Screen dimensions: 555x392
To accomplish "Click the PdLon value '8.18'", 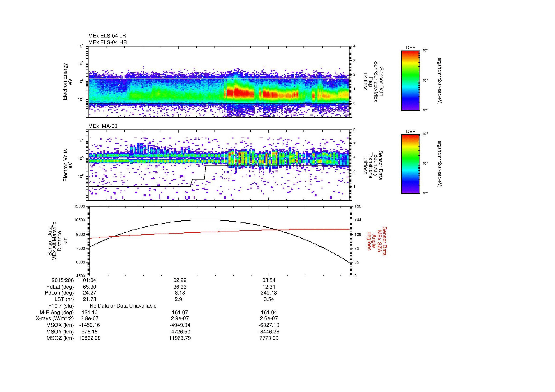I will (180, 293).
